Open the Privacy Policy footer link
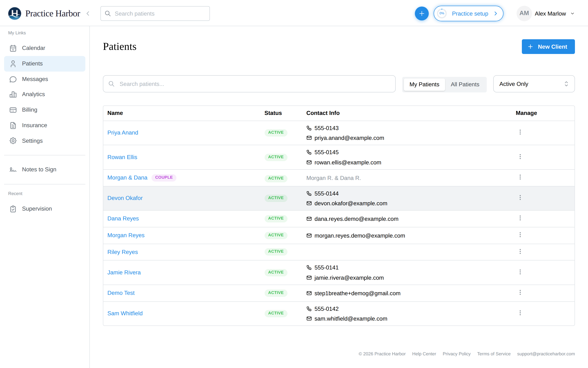This screenshot has height=368, width=588. [x=457, y=354]
